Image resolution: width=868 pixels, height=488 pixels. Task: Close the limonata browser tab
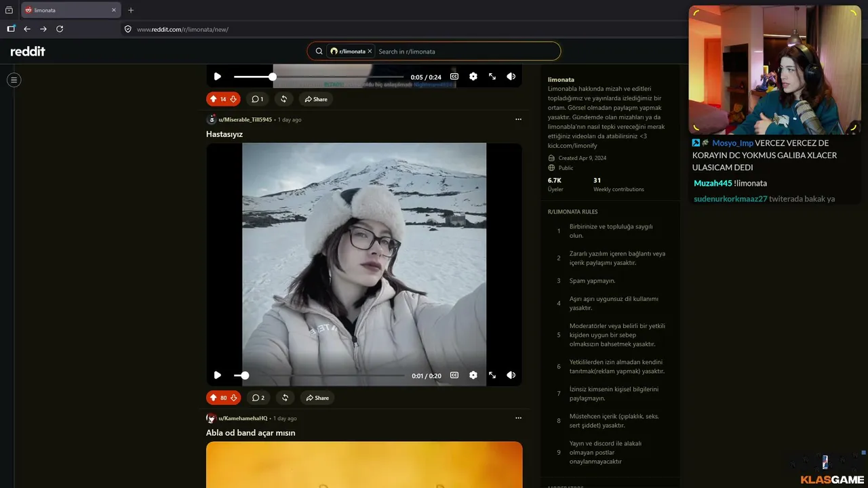[114, 10]
